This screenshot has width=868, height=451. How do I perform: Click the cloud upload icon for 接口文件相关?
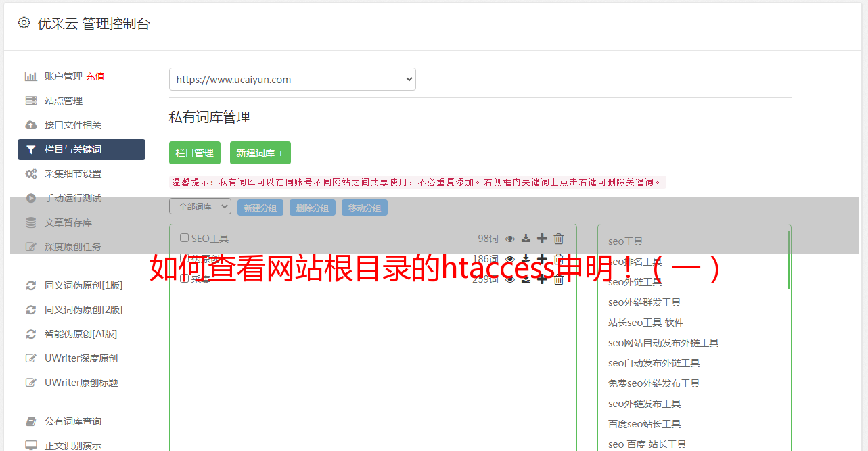click(30, 125)
